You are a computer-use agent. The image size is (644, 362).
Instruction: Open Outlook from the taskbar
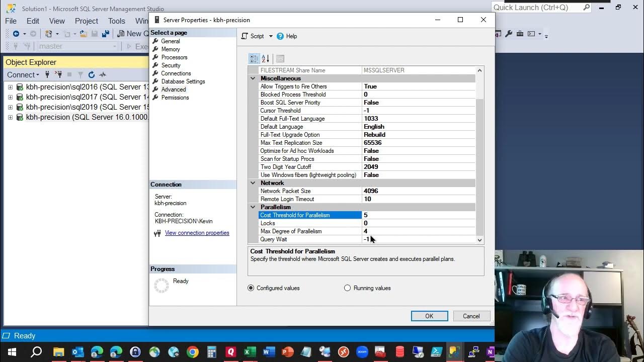[77, 352]
